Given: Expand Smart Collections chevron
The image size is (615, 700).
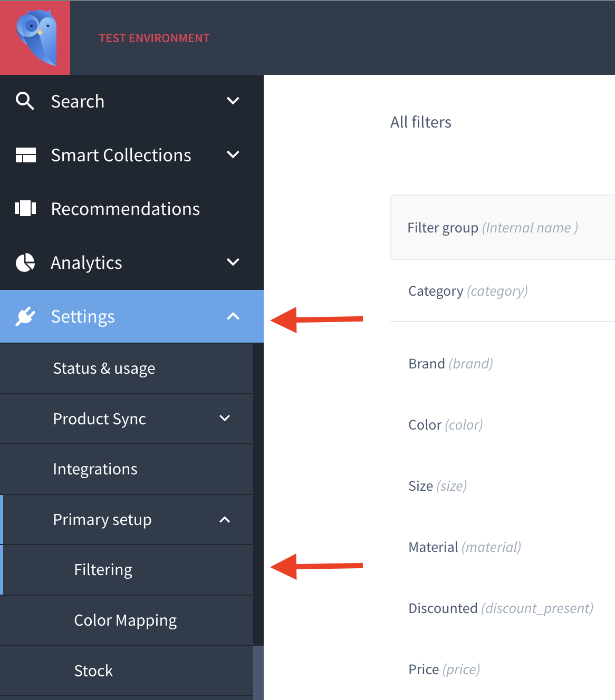Looking at the screenshot, I should (233, 154).
